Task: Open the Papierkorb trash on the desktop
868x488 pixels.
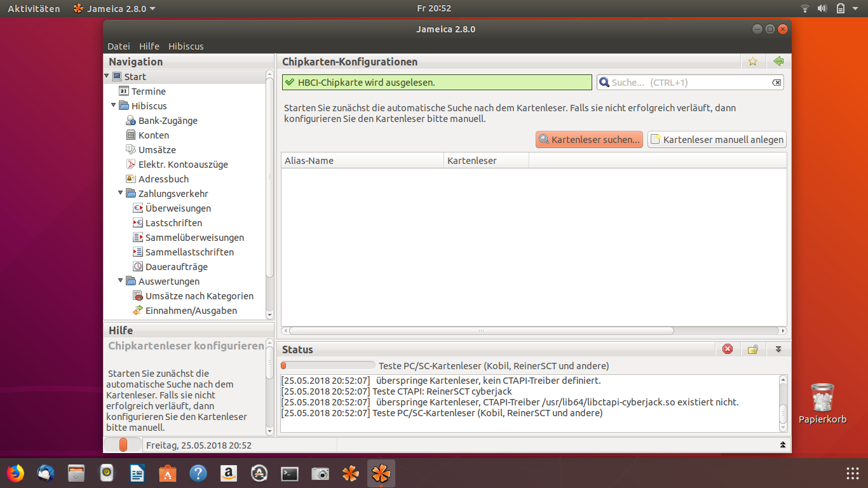Action: 823,403
